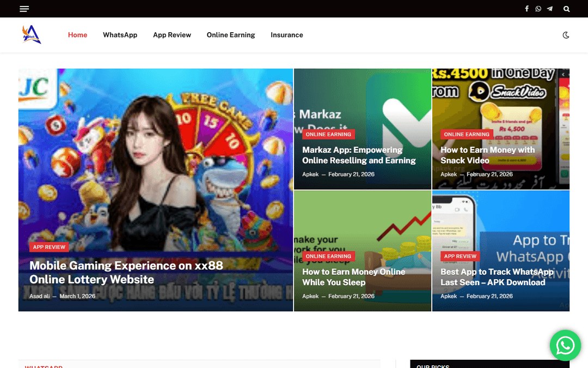588x368 pixels.
Task: Open 'Mobile Gaming Experience on xx88' article
Action: click(x=126, y=272)
